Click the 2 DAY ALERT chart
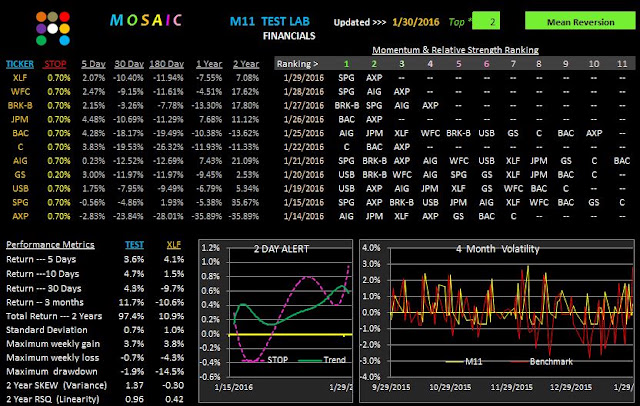The height and width of the screenshot is (406, 640). (x=276, y=321)
